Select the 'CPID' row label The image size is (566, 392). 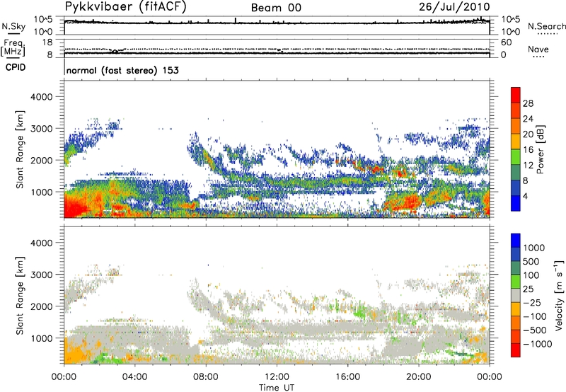pos(16,67)
